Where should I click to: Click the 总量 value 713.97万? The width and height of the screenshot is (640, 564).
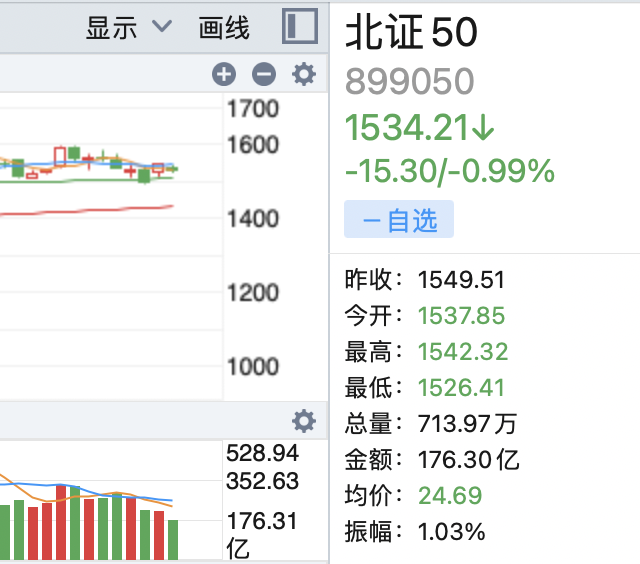[x=467, y=424]
